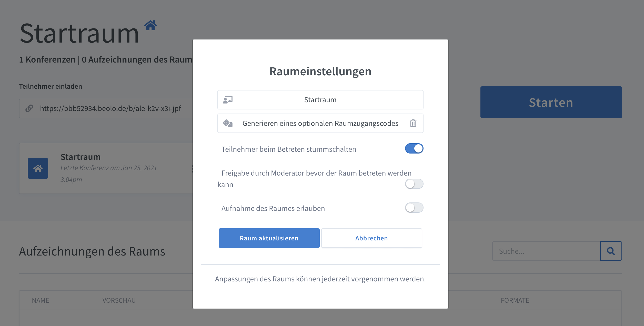Enable allow room recording toggle
Viewport: 644px width, 326px height.
click(414, 208)
